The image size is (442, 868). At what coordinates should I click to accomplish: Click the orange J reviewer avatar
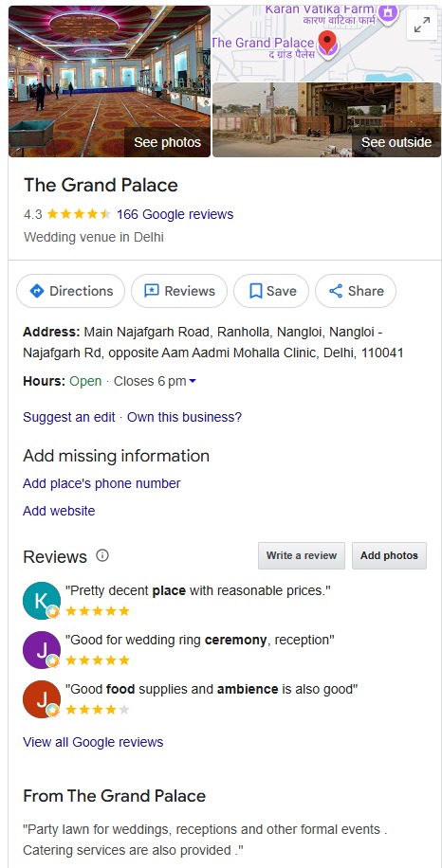42,699
